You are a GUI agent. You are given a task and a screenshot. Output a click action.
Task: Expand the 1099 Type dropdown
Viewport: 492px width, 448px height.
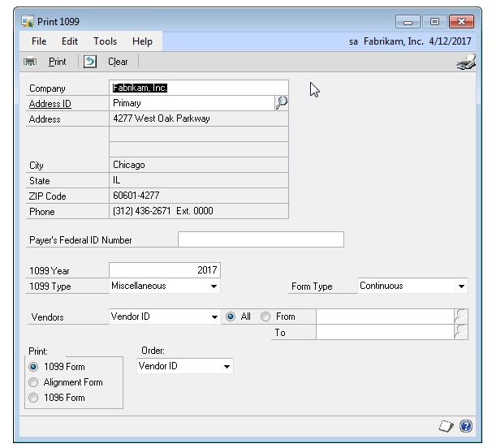click(x=214, y=286)
